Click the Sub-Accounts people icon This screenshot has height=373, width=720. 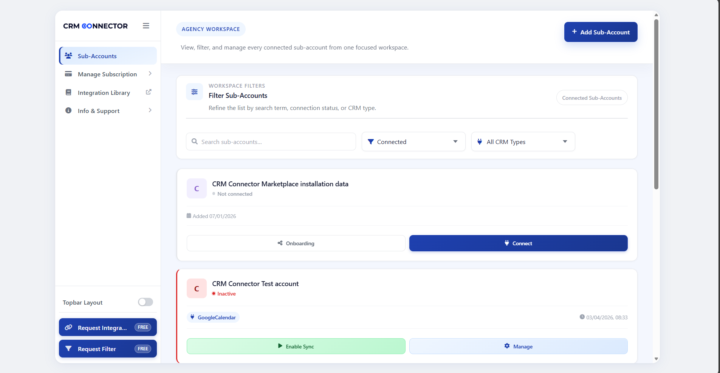pyautogui.click(x=68, y=56)
